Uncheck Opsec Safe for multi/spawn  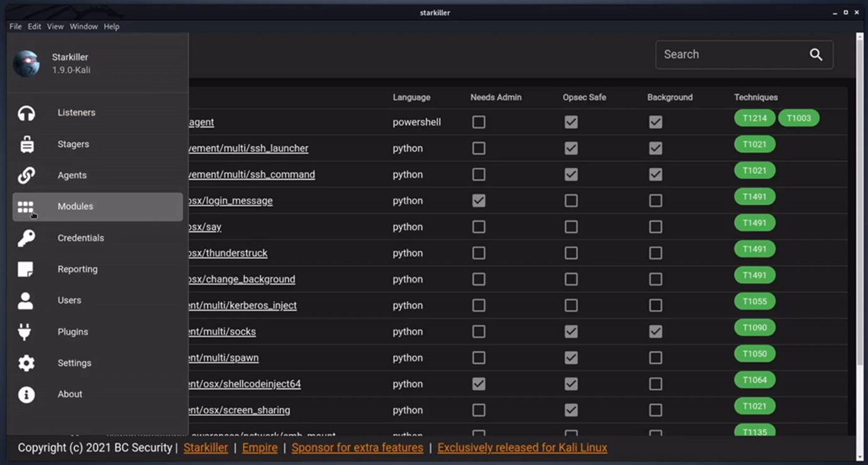point(571,358)
